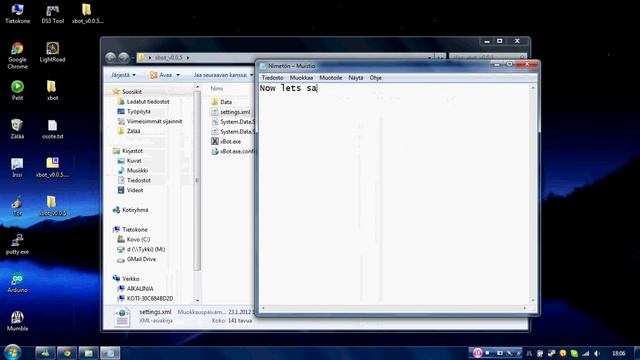The width and height of the screenshot is (640, 360).
Task: Click Notepad horizontal scrollbar
Action: 394,308
